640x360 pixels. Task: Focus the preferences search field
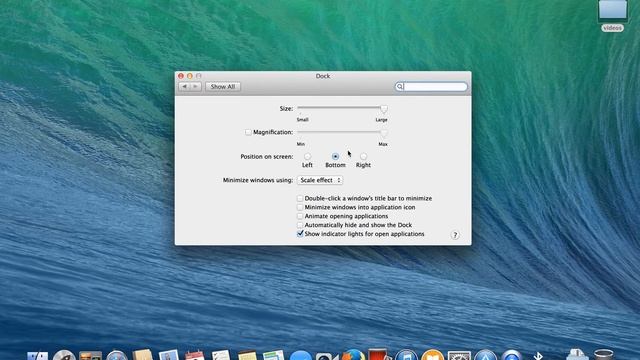pos(431,87)
